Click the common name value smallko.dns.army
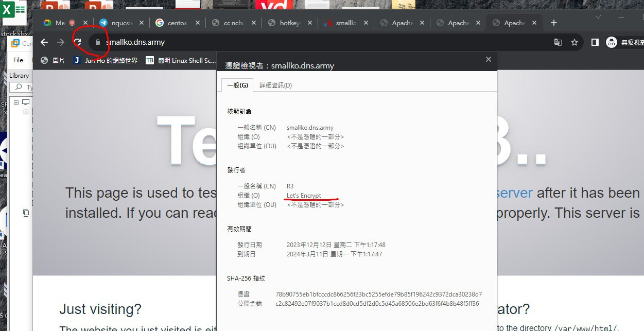 [x=310, y=128]
